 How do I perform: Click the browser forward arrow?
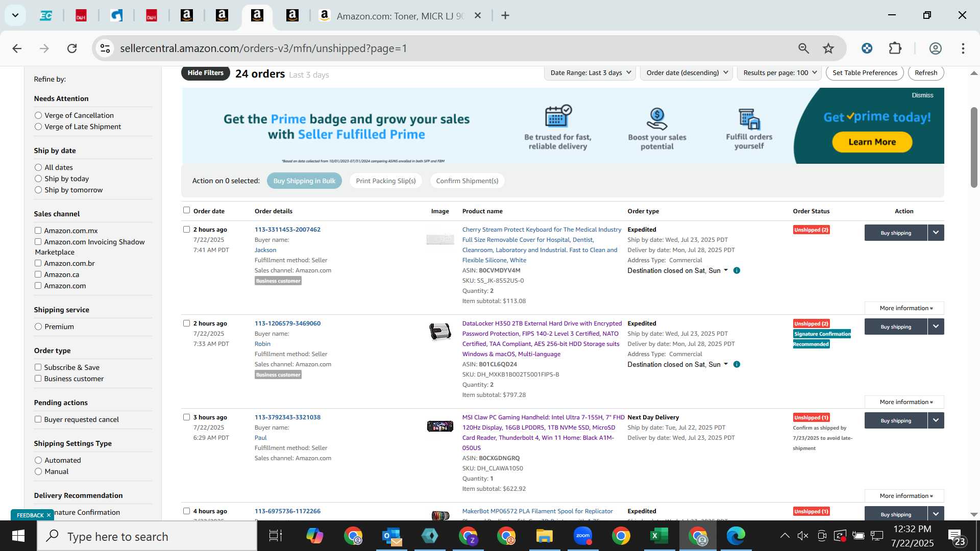pyautogui.click(x=44, y=48)
